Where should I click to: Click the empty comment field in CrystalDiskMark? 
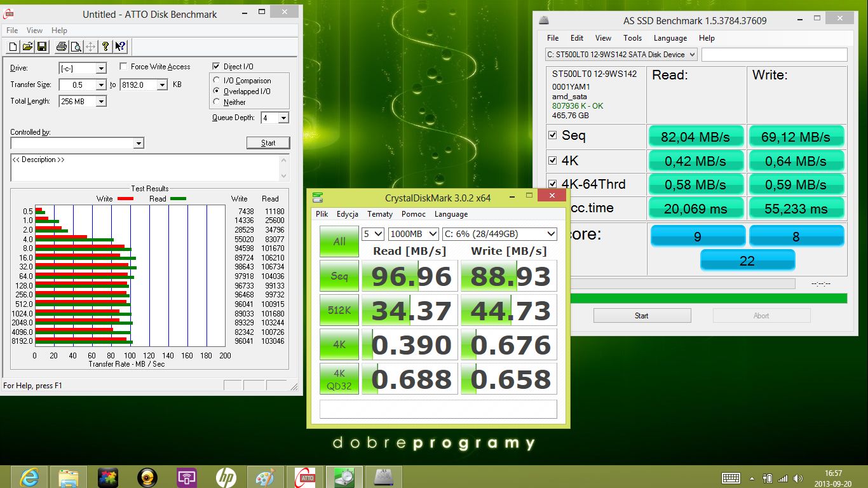click(x=438, y=409)
